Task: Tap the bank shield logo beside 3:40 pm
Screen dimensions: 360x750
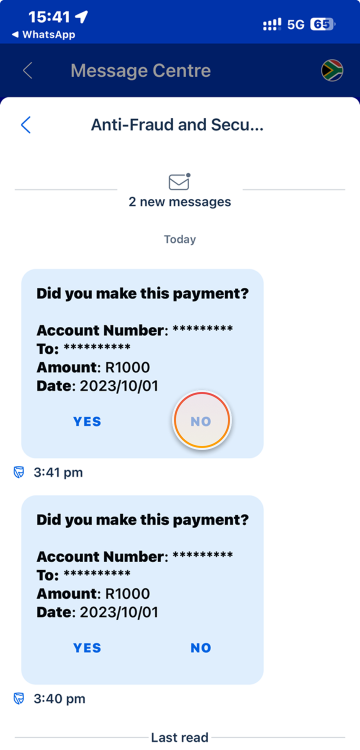Action: coord(19,699)
